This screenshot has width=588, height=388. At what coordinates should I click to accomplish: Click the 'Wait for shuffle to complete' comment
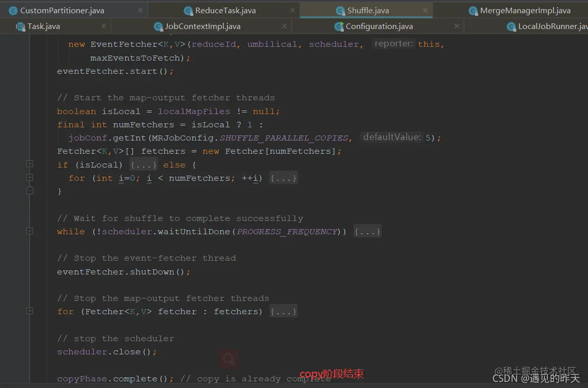pos(180,218)
